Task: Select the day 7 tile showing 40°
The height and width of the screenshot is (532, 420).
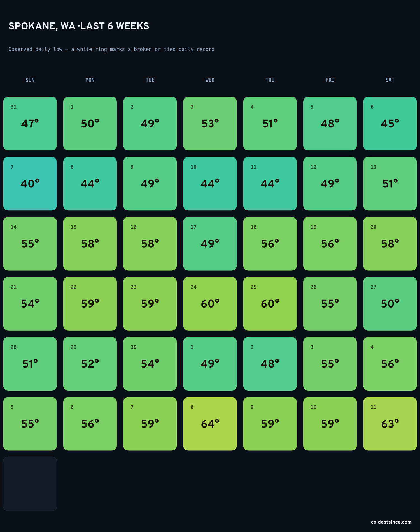Action: pyautogui.click(x=30, y=183)
